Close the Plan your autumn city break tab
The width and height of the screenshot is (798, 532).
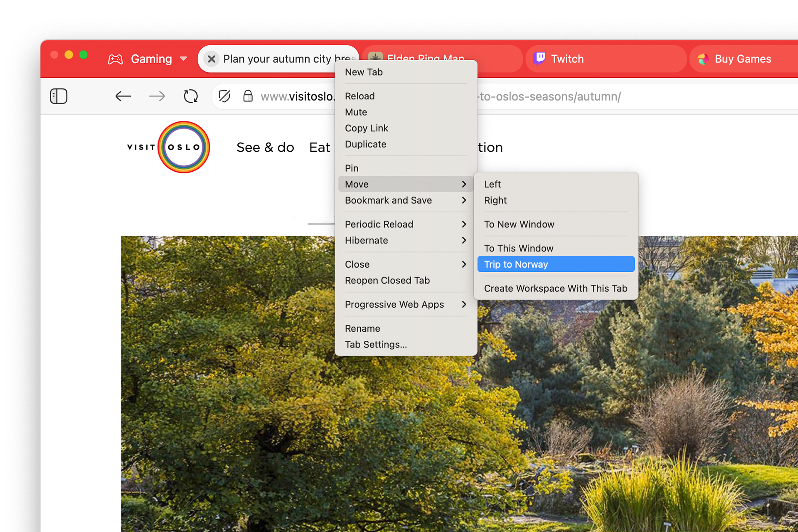click(212, 59)
